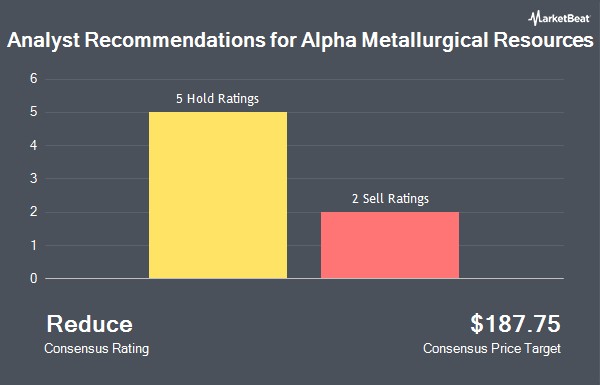Click the chart title text
This screenshot has height=385, width=600.
tap(300, 40)
